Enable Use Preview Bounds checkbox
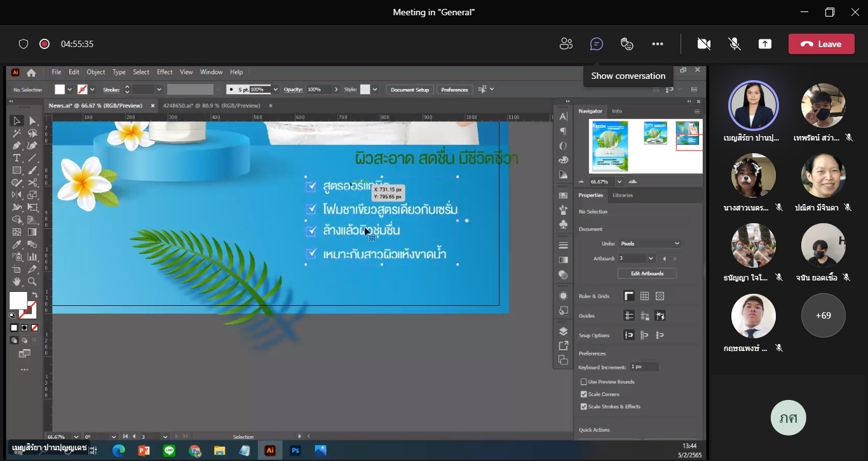This screenshot has height=461, width=868. pyautogui.click(x=584, y=382)
